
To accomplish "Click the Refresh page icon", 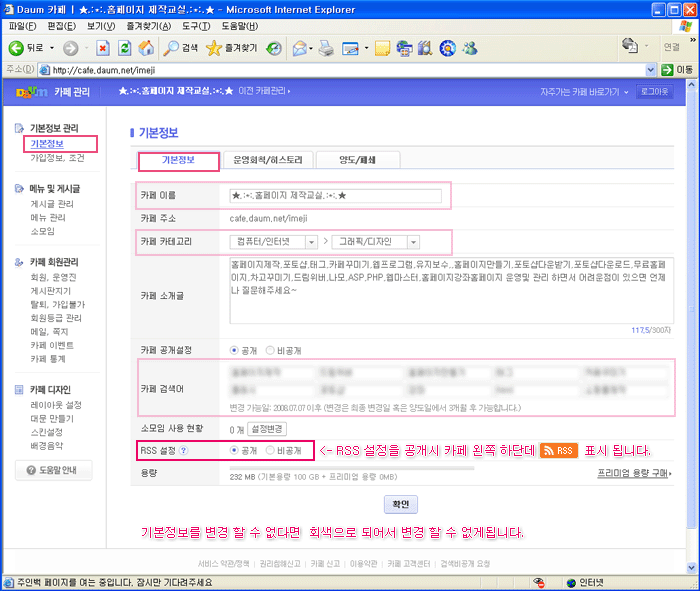I will (x=124, y=47).
